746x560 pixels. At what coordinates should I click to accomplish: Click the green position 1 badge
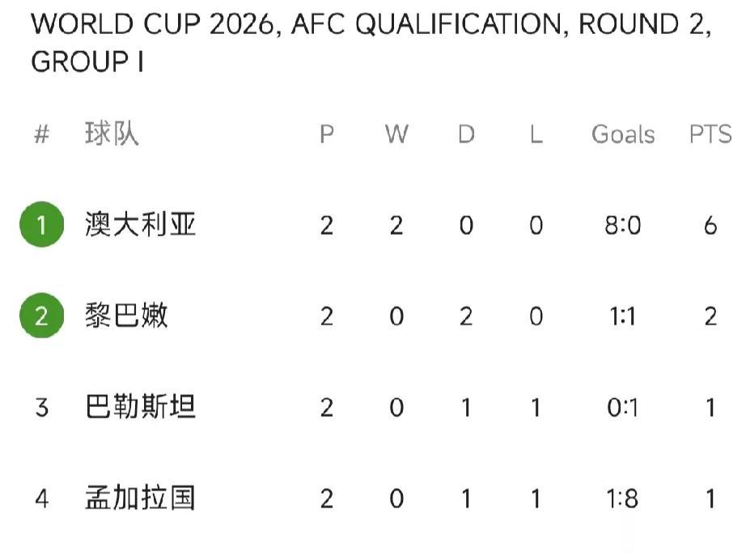[x=42, y=225]
